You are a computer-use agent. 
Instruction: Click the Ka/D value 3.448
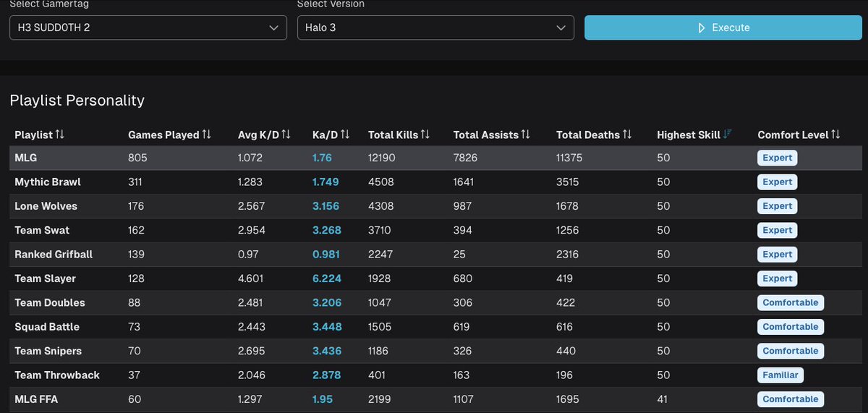327,327
